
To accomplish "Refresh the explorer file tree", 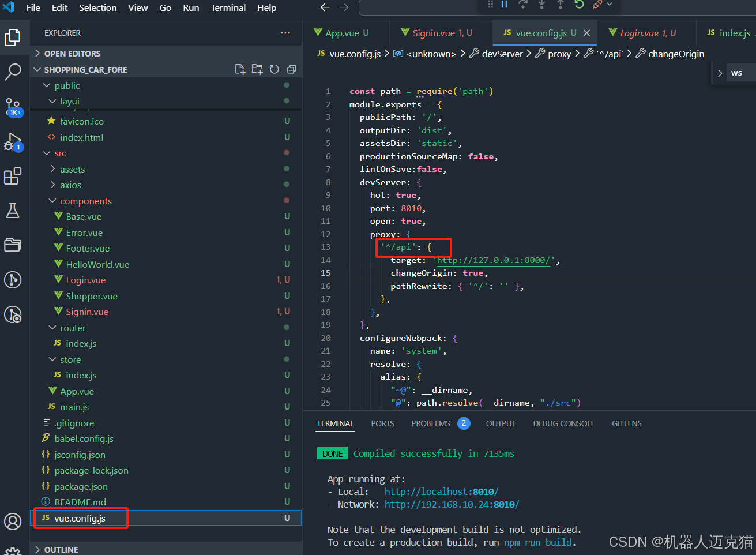I will (274, 69).
